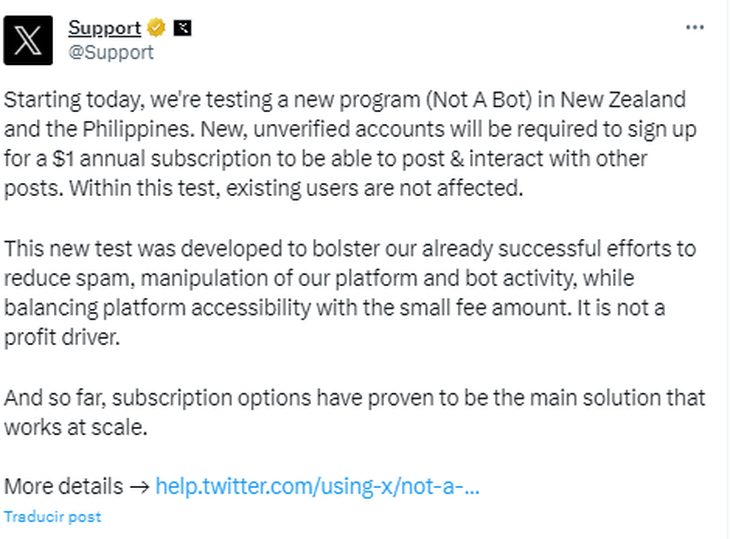The width and height of the screenshot is (730, 539).
Task: Click the paragraph starting 'Starting today'
Action: pyautogui.click(x=350, y=144)
